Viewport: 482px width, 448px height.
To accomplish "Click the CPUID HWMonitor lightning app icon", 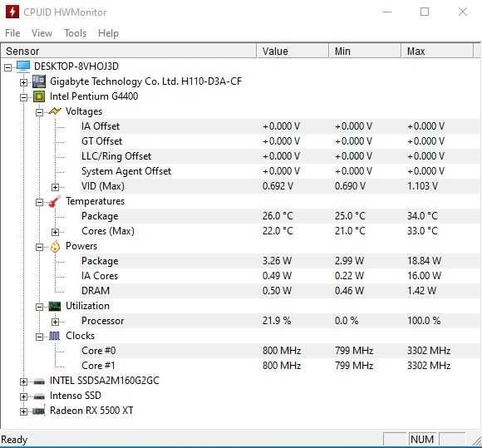I will pyautogui.click(x=12, y=12).
